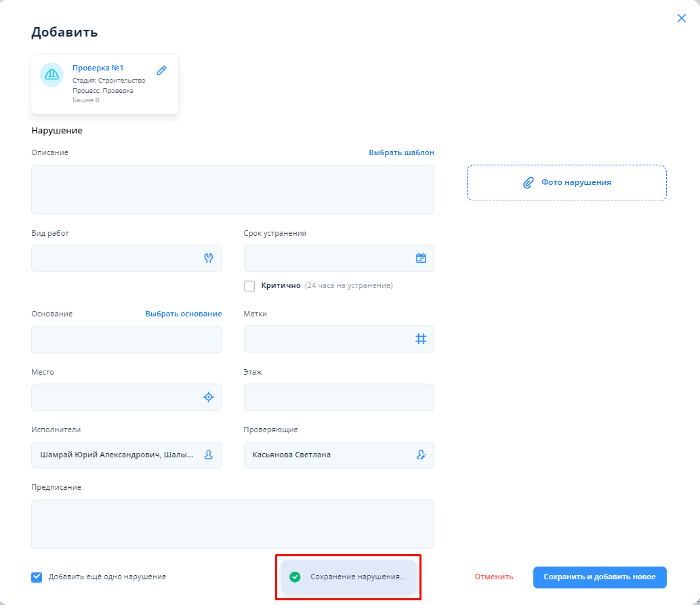Close the Добавить dialog with the X

coord(682,18)
